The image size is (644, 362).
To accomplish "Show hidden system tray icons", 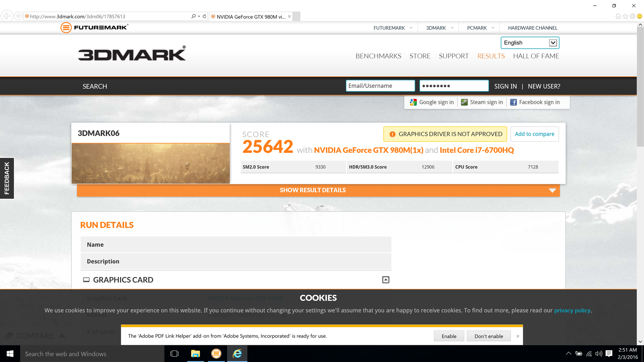I will pyautogui.click(x=569, y=354).
